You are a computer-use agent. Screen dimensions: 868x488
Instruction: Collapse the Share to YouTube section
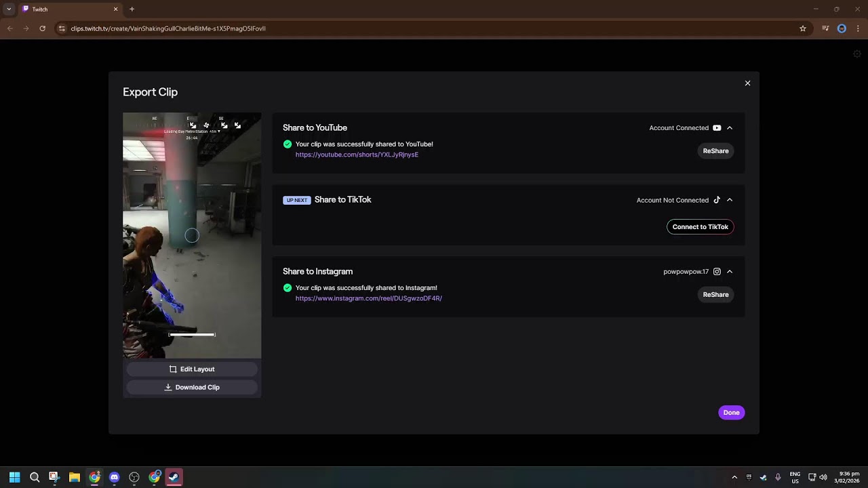[x=730, y=128]
